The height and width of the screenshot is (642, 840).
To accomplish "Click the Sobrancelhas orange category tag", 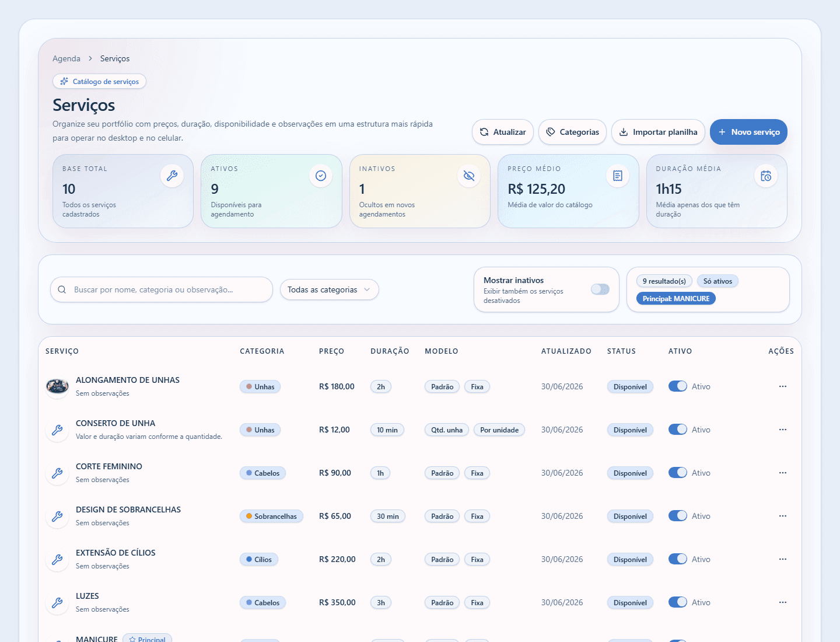I will [x=271, y=517].
